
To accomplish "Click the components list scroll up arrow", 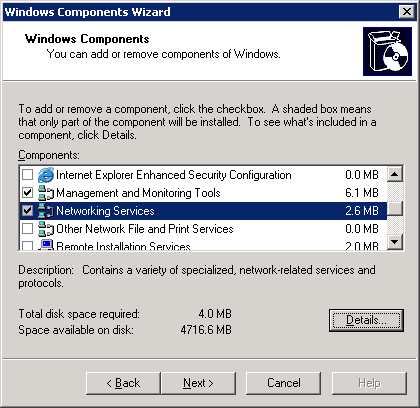I will point(395,174).
